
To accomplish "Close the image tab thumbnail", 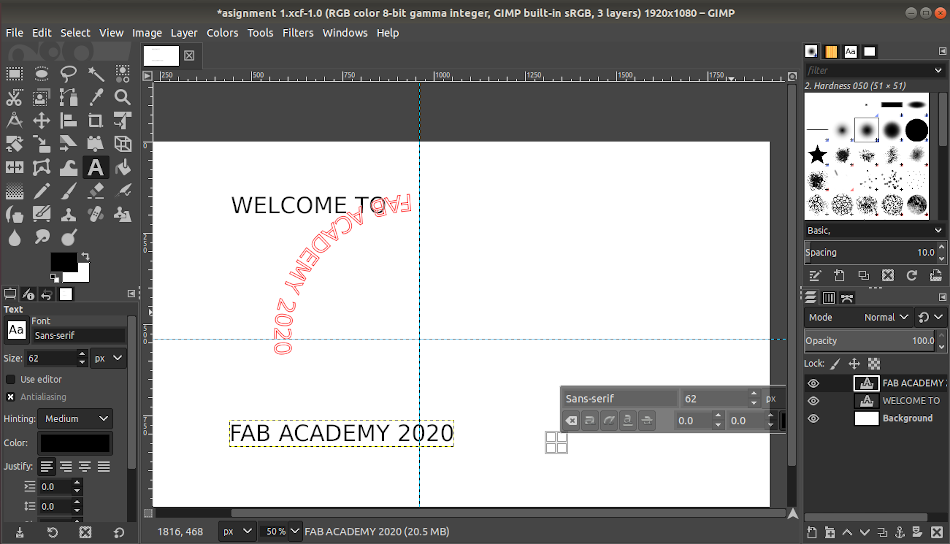I will [189, 56].
